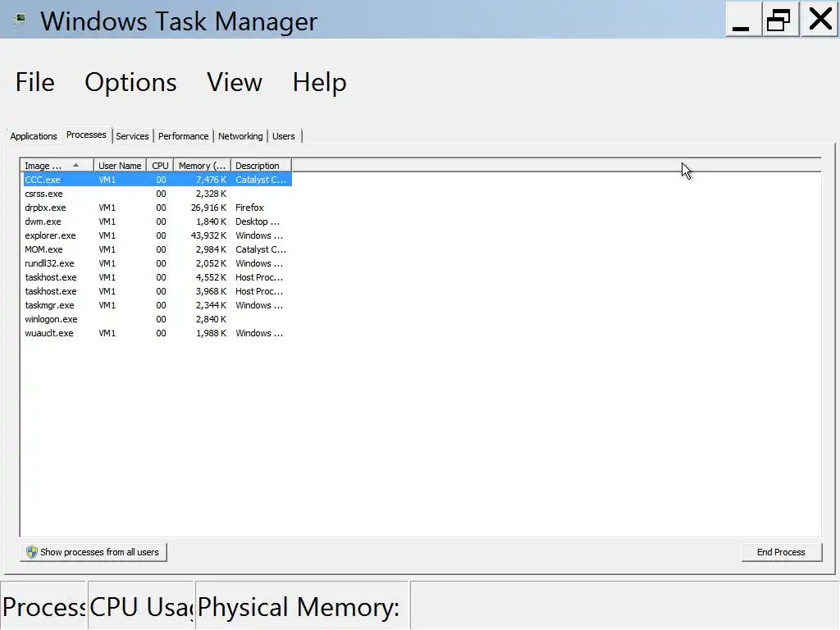Image resolution: width=840 pixels, height=630 pixels.
Task: Click the 26,916 K memory value
Action: [x=208, y=208]
